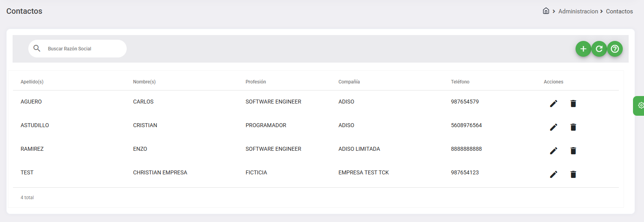Delete the RAMIREZ contact

pyautogui.click(x=573, y=151)
